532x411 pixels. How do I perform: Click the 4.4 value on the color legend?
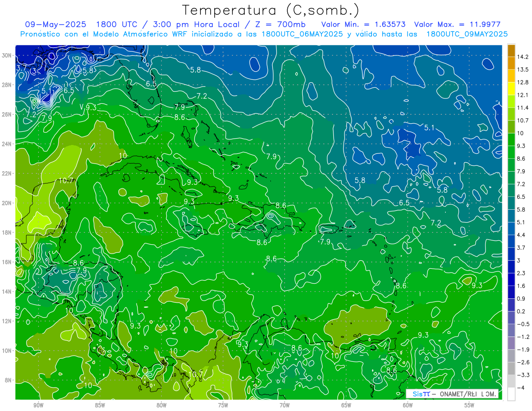pos(522,235)
